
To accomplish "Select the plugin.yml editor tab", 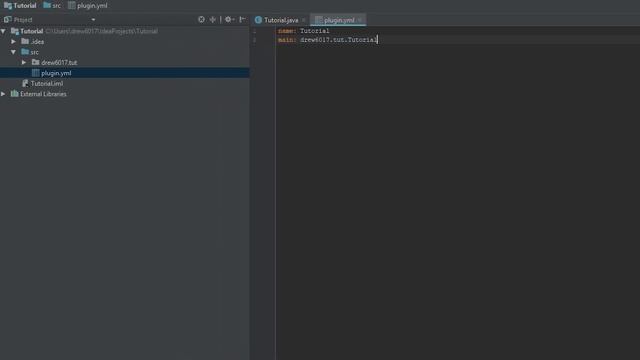I will [338, 20].
